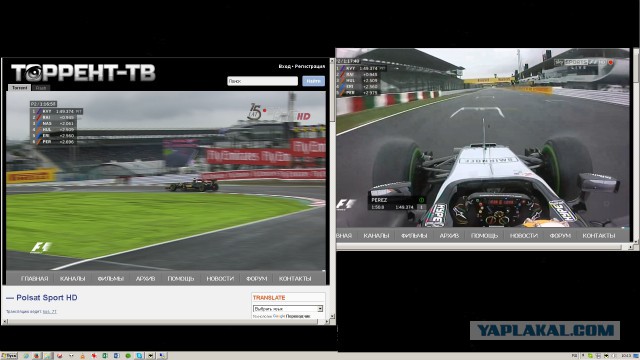This screenshot has width=640, height=360.
Task: Open ПОМОЩЬ in right window menu
Action: click(484, 236)
